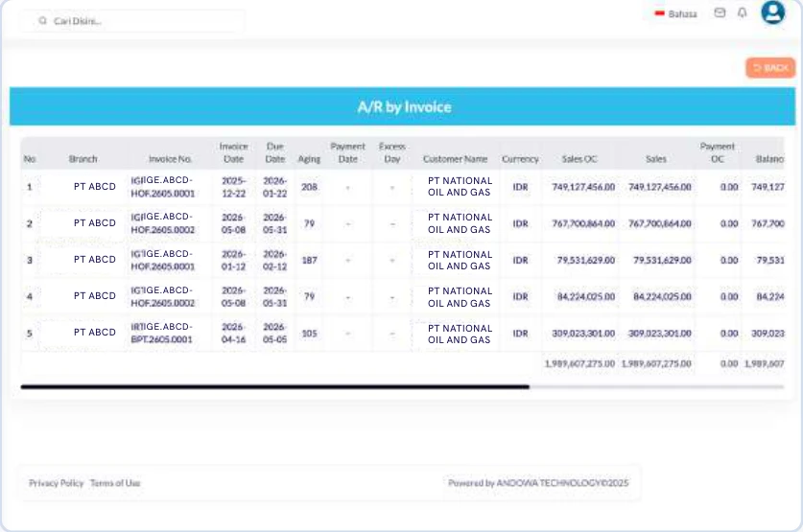
Task: Click invoice date 2026-04-16
Action: 233,333
